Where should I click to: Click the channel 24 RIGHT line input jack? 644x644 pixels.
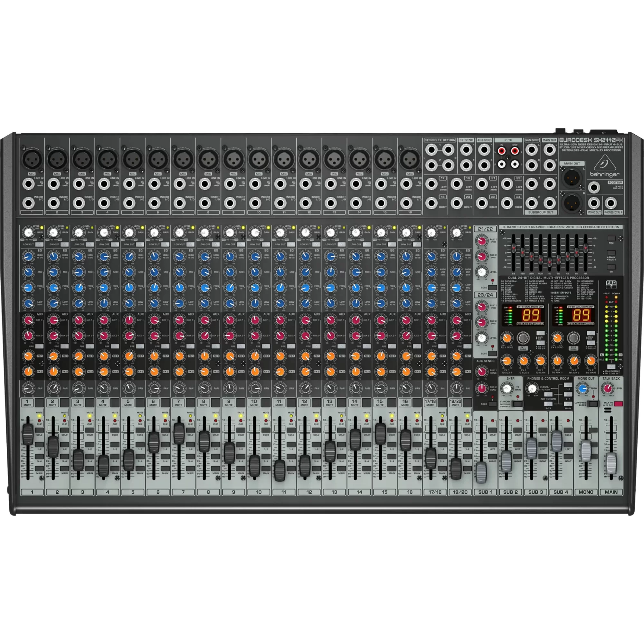pyautogui.click(x=507, y=203)
